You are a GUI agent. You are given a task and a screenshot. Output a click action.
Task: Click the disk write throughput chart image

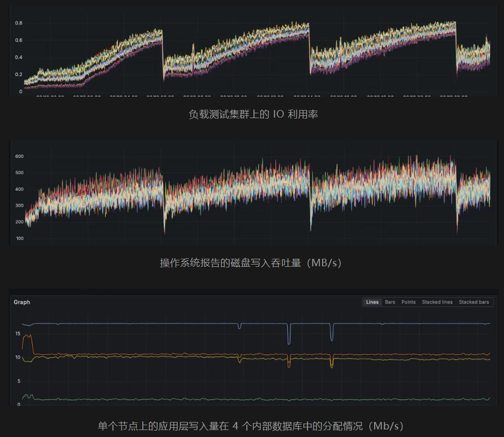(x=252, y=193)
